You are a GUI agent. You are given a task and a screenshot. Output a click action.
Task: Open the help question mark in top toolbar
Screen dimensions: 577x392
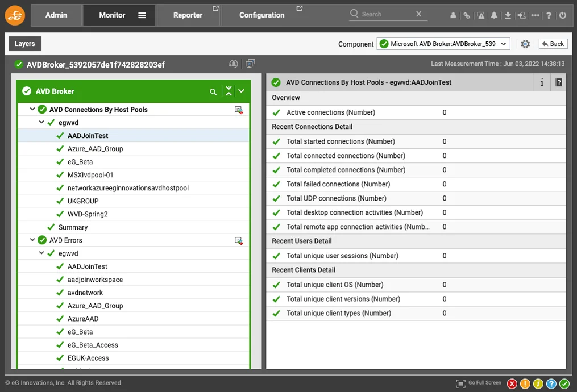[549, 15]
